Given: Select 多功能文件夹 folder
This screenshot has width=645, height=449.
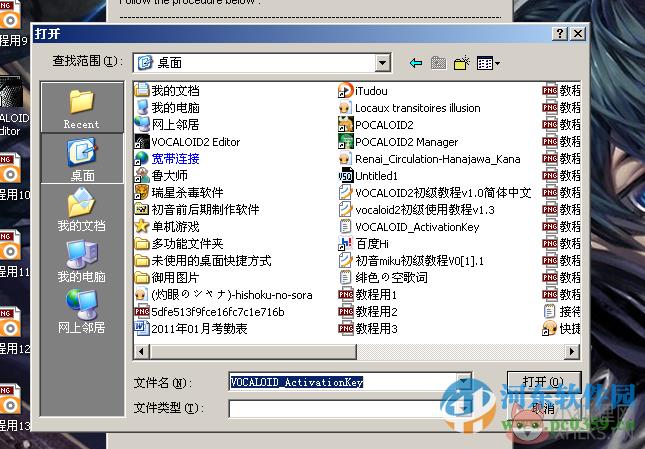Looking at the screenshot, I should 179,243.
